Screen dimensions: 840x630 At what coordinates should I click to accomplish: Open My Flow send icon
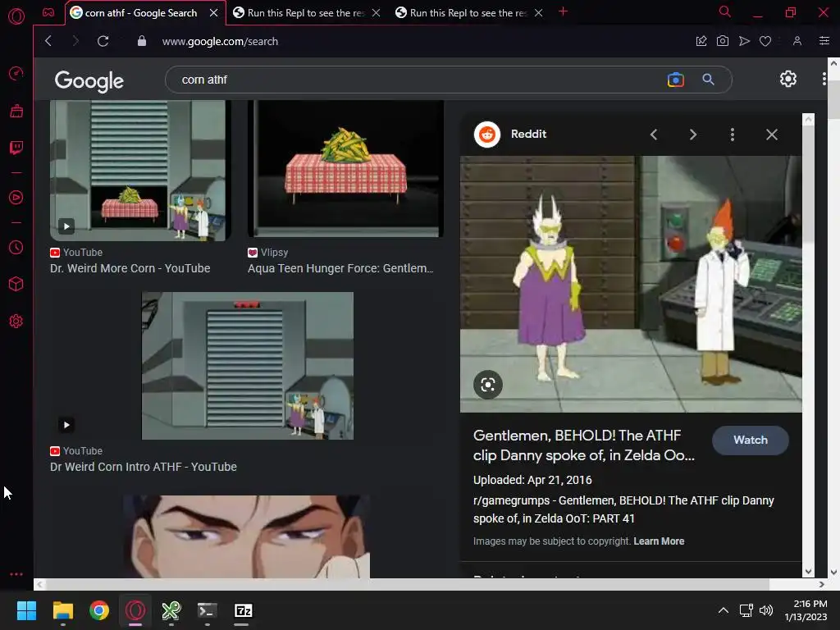point(744,41)
